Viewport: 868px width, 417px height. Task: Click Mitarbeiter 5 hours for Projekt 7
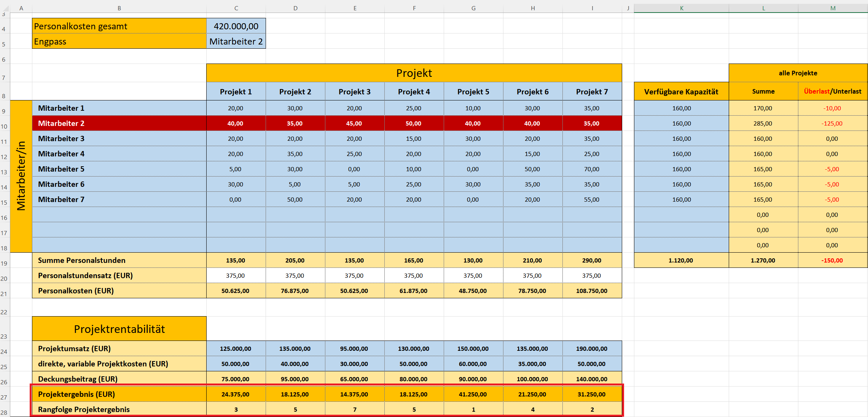tap(592, 169)
